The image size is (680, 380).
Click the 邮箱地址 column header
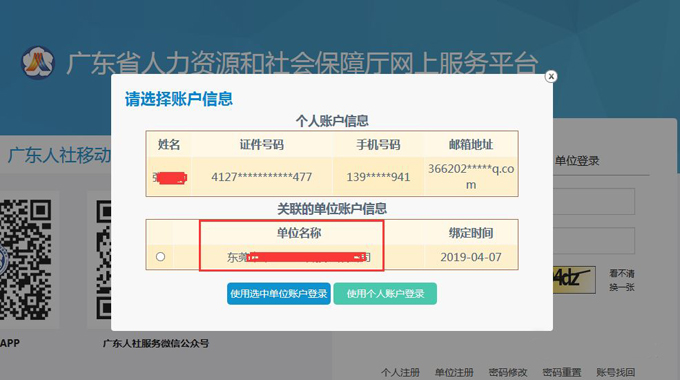pos(471,144)
